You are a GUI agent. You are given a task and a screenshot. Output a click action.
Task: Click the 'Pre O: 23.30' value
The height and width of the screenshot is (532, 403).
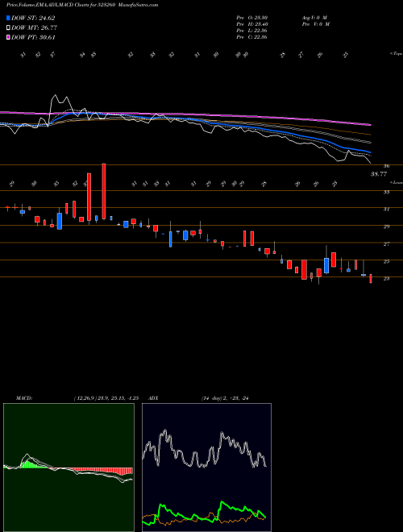coord(251,18)
